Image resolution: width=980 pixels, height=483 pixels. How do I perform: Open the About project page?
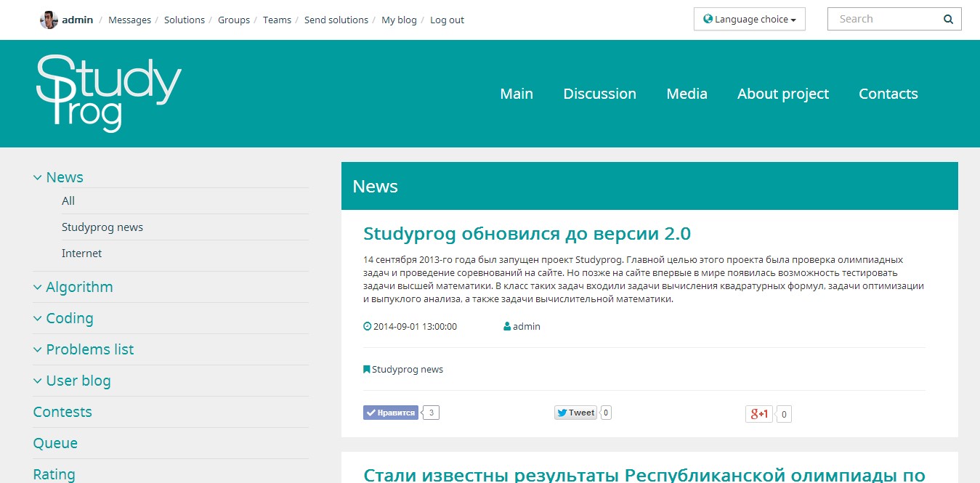tap(783, 94)
